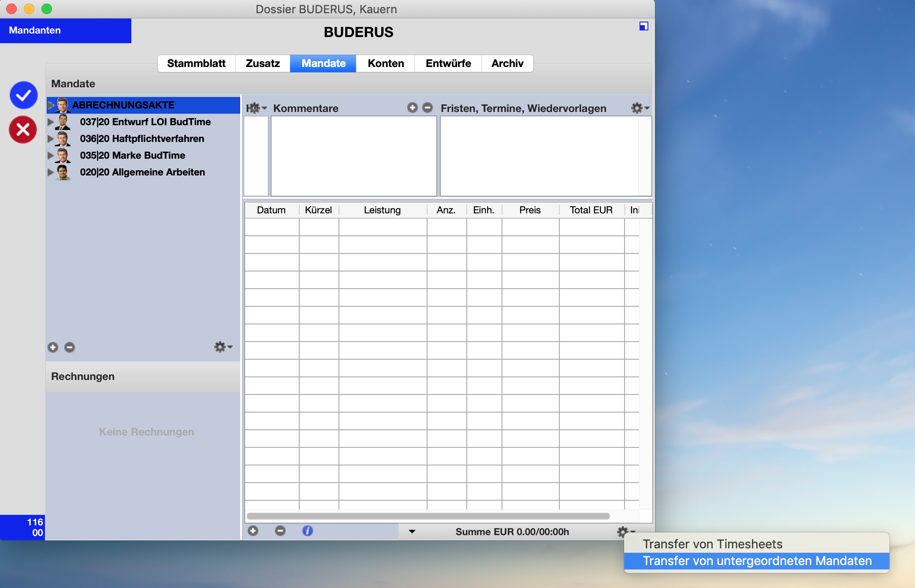Open the Archiv tab

point(507,63)
